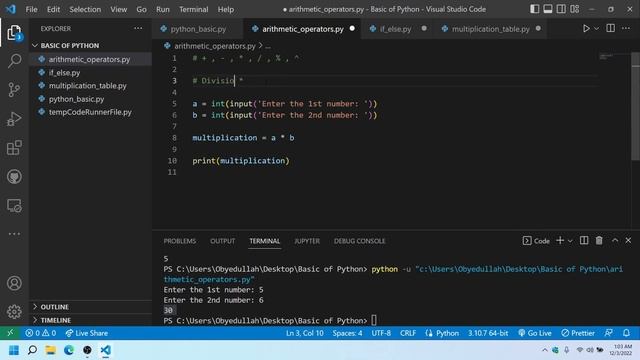Change indentation via Spaces: 4
Image resolution: width=640 pixels, height=360 pixels.
(347, 333)
